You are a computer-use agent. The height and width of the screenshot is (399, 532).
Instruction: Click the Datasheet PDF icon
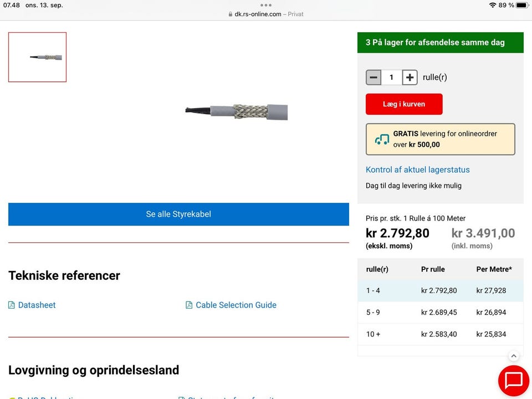[x=12, y=305]
